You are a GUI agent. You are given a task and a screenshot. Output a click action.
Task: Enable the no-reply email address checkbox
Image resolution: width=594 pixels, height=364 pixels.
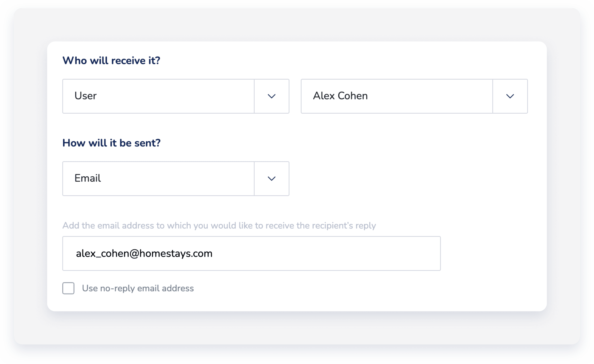(x=68, y=288)
